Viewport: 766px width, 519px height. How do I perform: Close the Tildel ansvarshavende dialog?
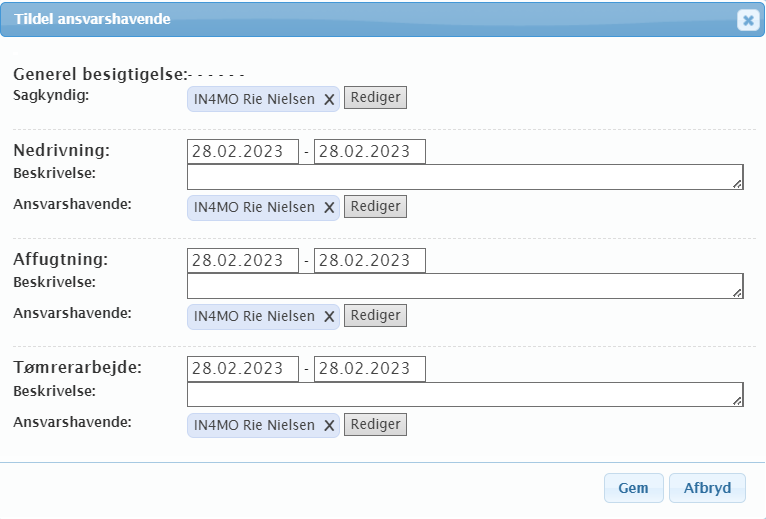click(x=747, y=20)
